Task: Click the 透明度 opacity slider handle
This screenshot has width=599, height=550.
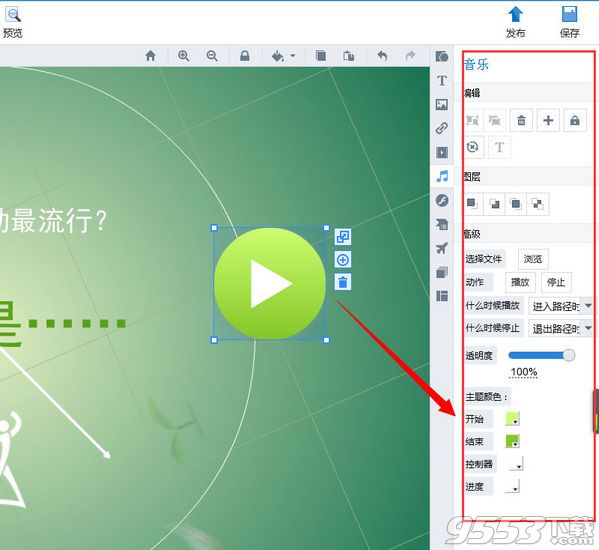Action: (569, 356)
